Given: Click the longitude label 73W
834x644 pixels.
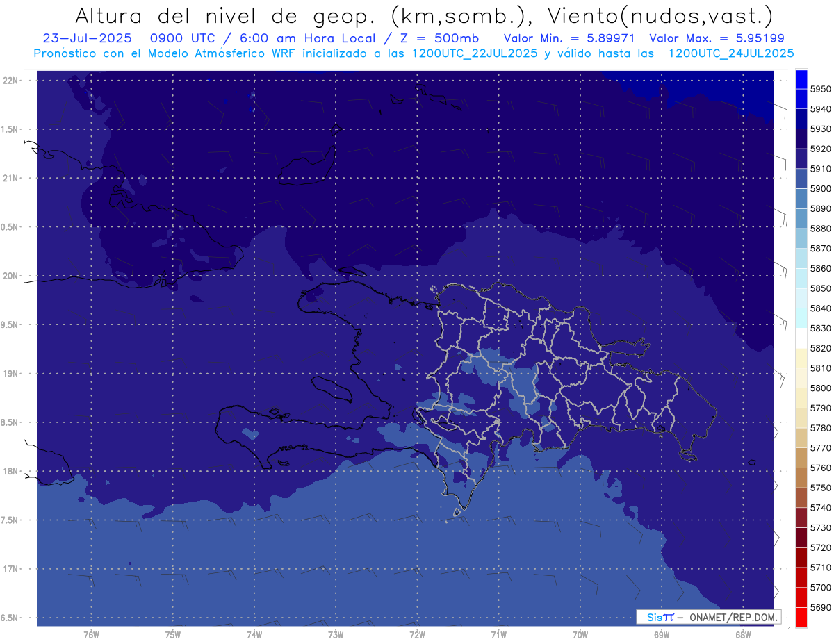Looking at the screenshot, I should point(336,634).
